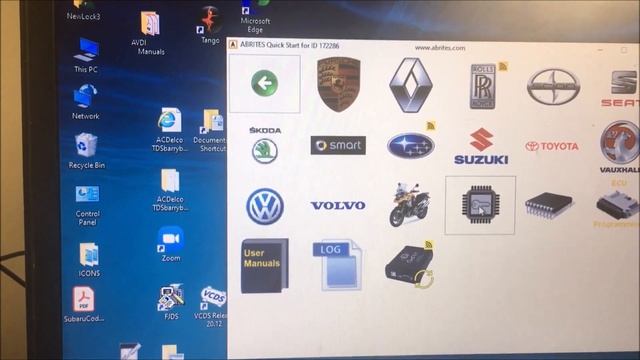
Task: Select the This PC desktop icon
Action: [x=86, y=55]
